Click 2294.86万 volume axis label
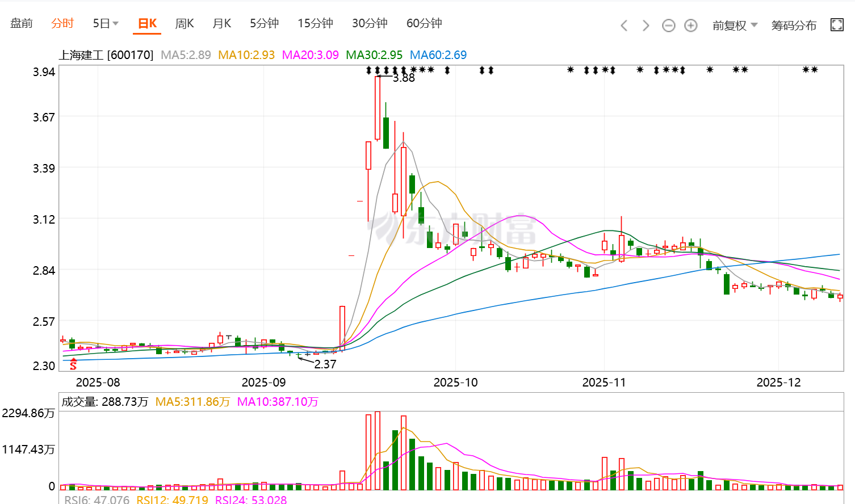This screenshot has height=504, width=855. 28,413
